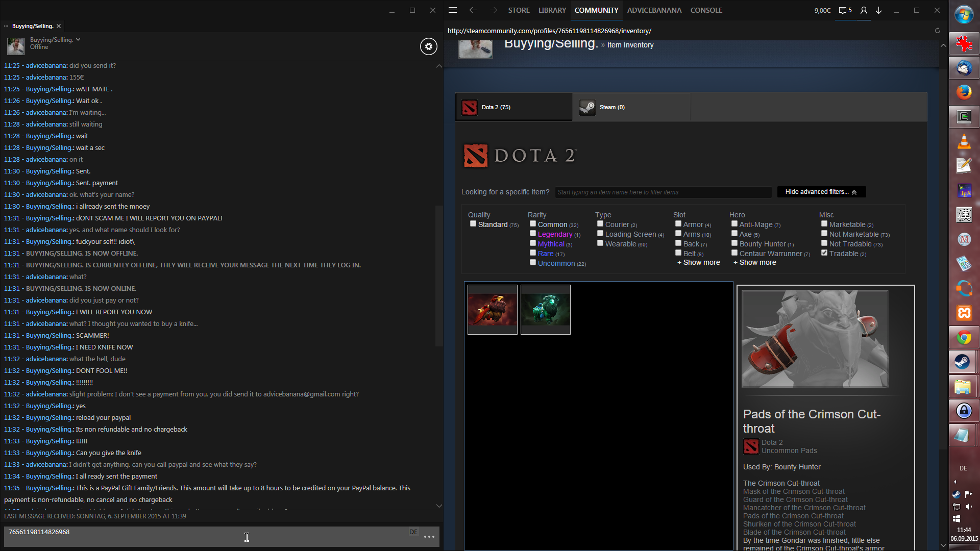Open chat settings gear icon
980x551 pixels.
click(x=428, y=46)
